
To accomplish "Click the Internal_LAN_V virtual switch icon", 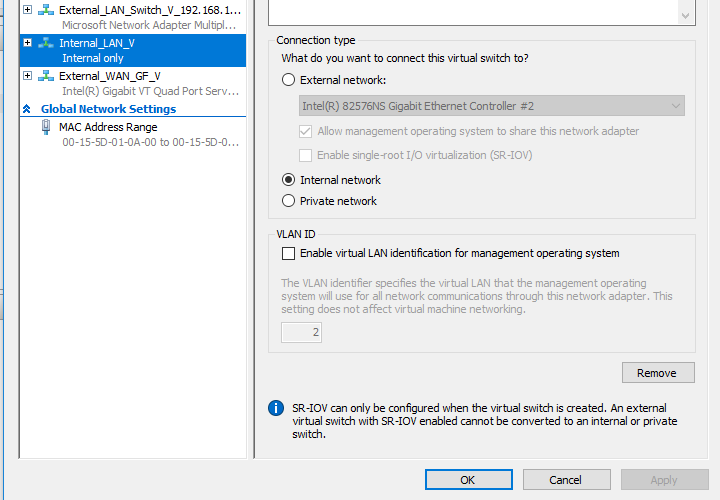I will pos(45,43).
